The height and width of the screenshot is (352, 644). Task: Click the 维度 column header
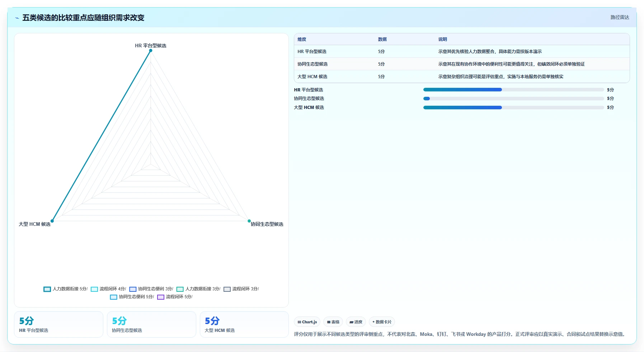302,39
